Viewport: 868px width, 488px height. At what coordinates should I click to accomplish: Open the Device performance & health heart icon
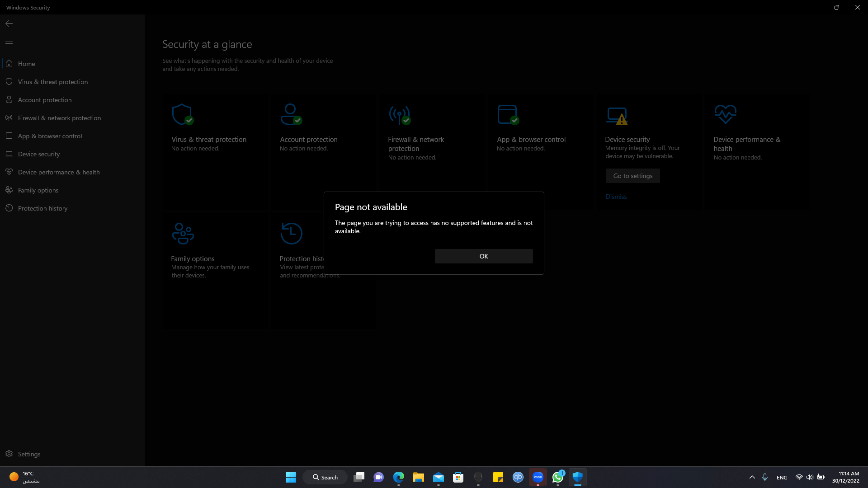pyautogui.click(x=725, y=114)
